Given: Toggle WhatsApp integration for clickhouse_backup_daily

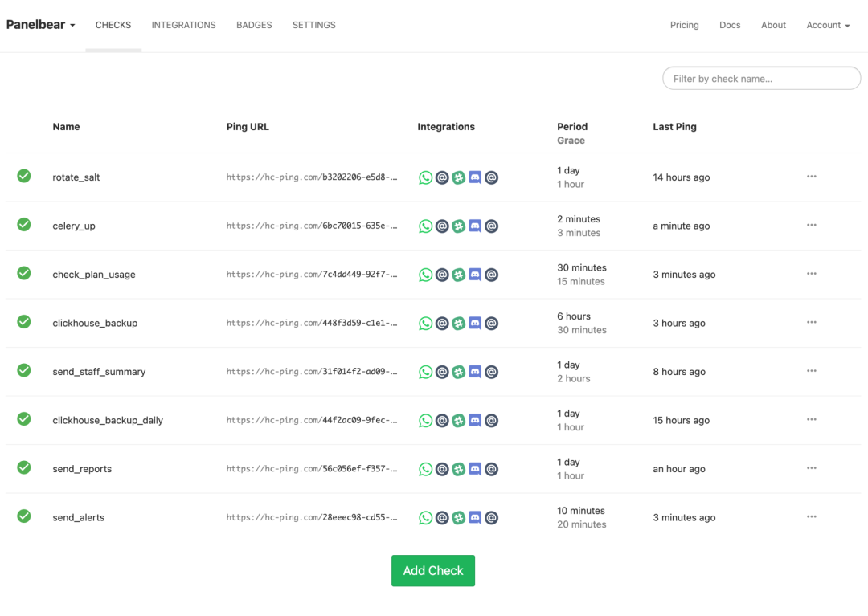Looking at the screenshot, I should click(x=425, y=421).
